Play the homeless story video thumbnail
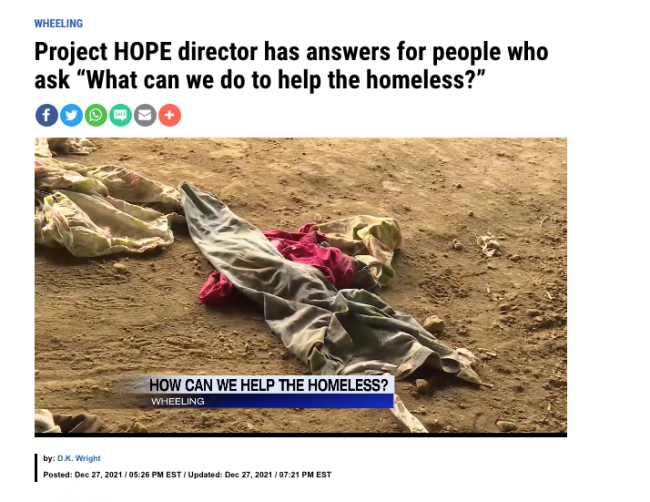 pos(301,286)
